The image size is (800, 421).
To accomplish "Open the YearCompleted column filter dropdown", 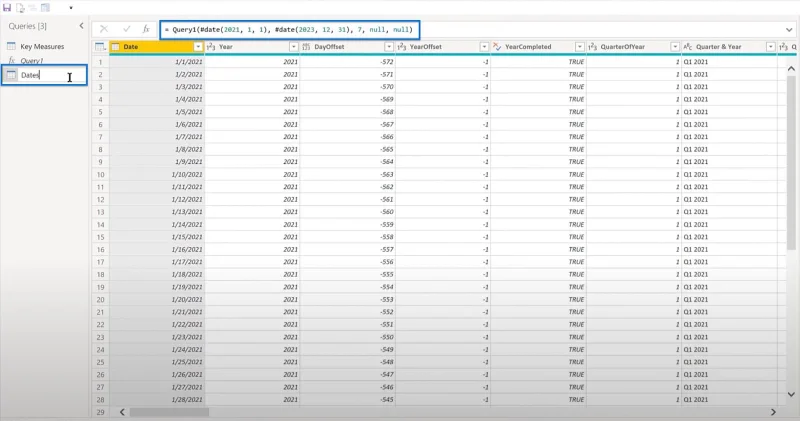I will pyautogui.click(x=580, y=47).
